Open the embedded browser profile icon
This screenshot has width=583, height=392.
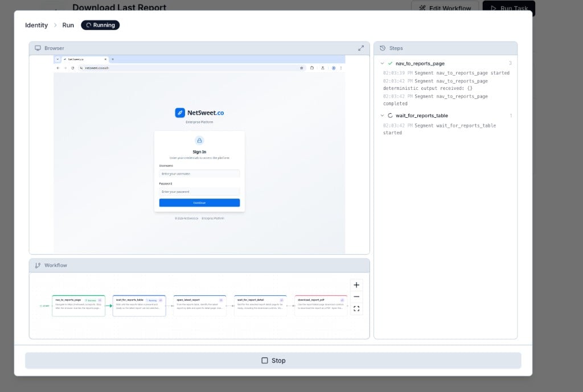pyautogui.click(x=334, y=68)
